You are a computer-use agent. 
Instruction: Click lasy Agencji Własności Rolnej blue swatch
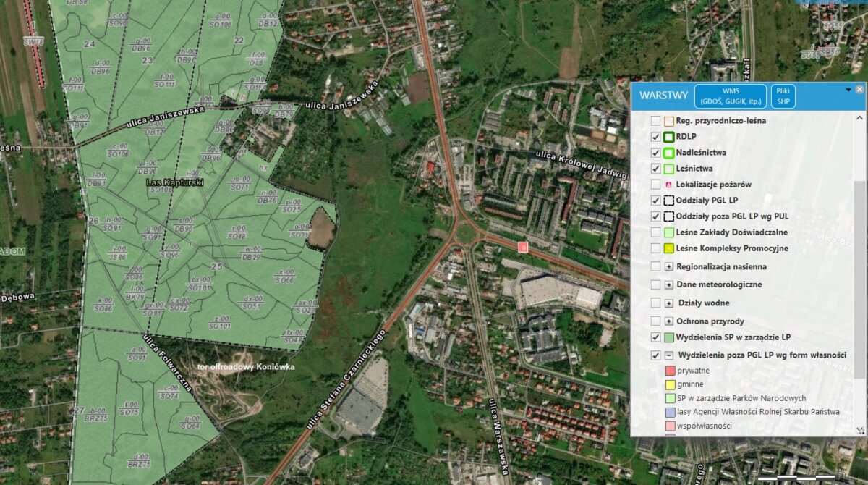669,412
